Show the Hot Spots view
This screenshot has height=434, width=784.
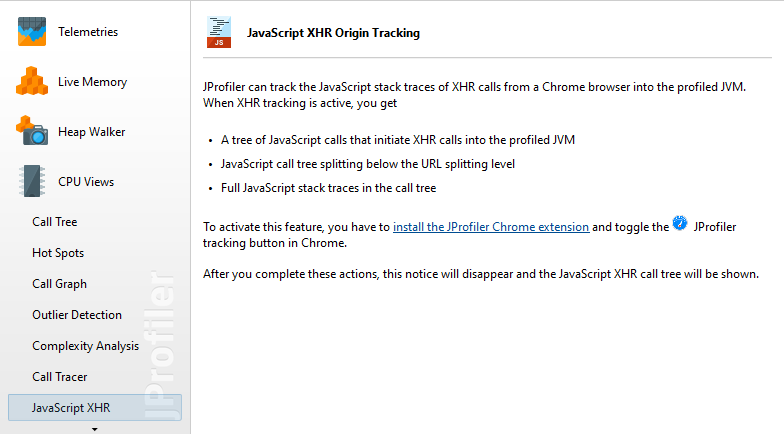pyautogui.click(x=58, y=253)
